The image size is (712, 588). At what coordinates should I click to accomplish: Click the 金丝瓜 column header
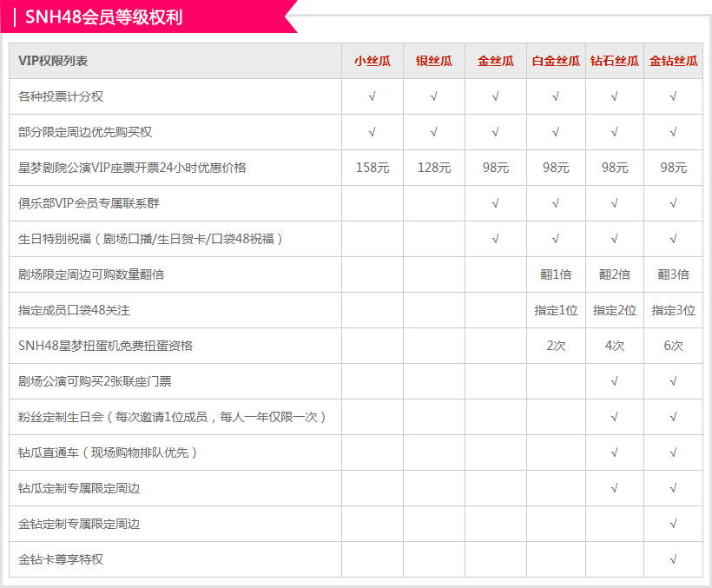tap(496, 61)
